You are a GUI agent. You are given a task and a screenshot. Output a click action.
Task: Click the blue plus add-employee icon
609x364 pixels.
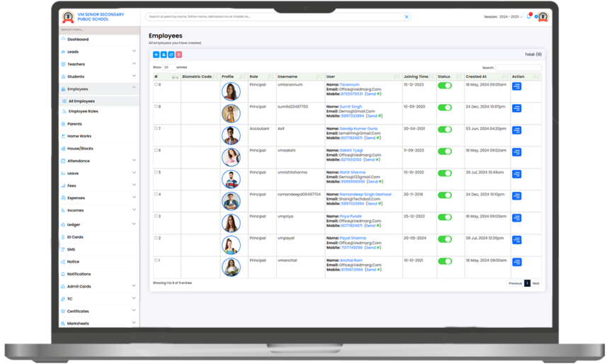[x=156, y=55]
